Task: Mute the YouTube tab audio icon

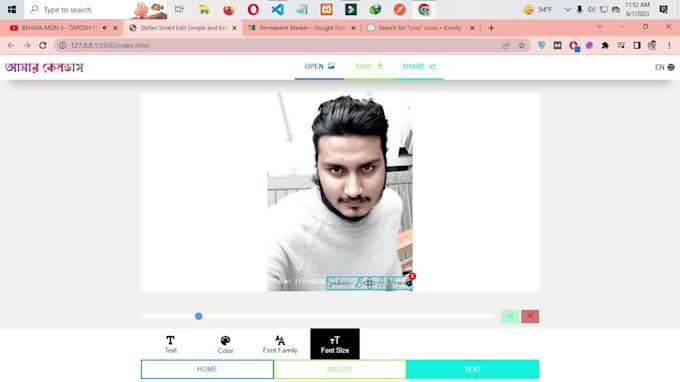Action: (105, 28)
